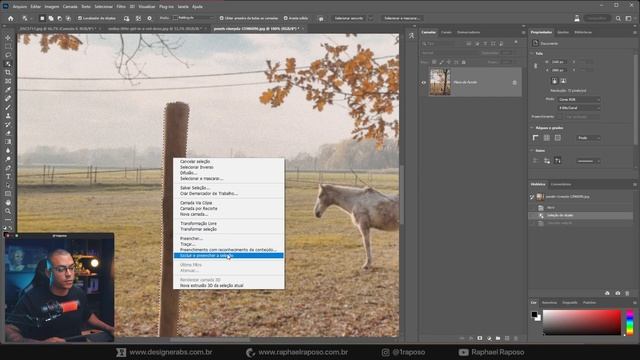Viewport: 640px width, 360px height.
Task: Select the Hand tool
Action: 8,202
